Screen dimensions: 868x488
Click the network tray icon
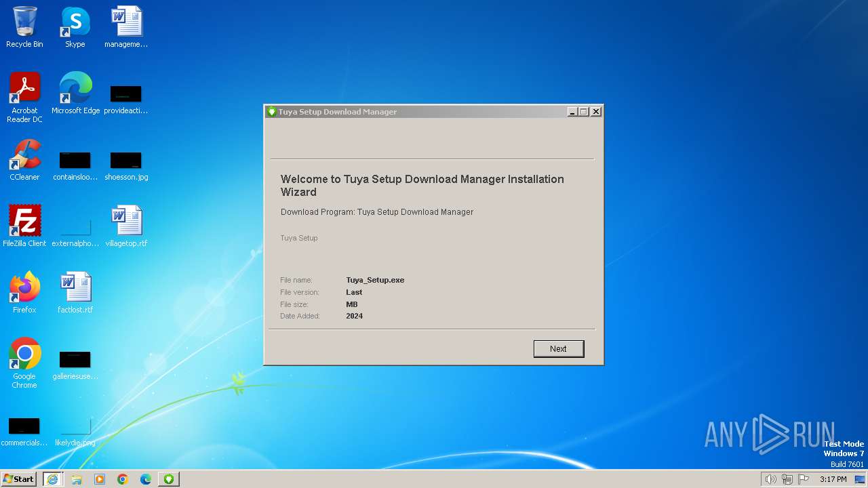coord(787,479)
